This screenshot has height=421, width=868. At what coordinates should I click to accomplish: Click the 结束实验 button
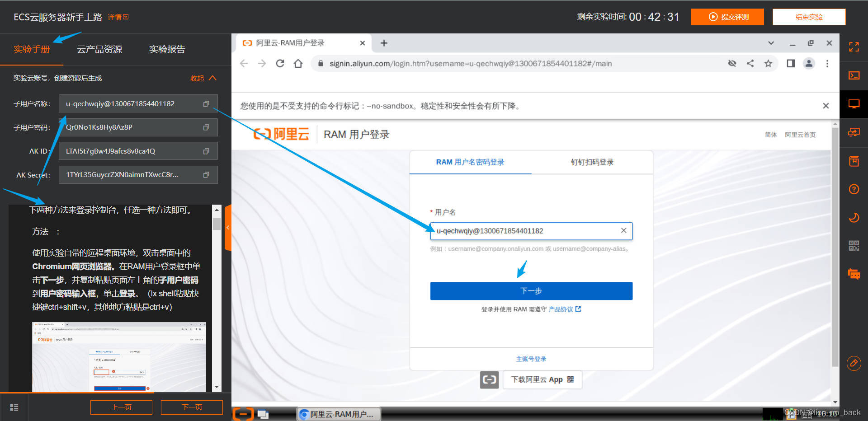click(809, 17)
